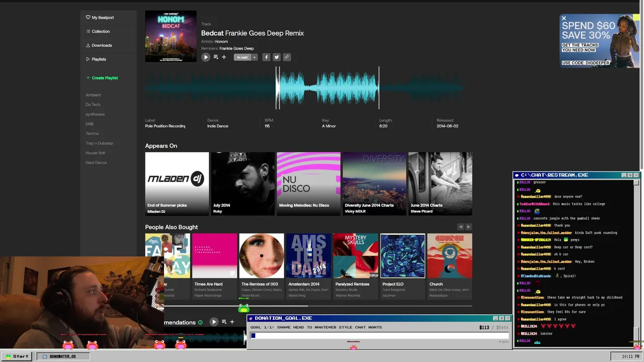Click the In cart button
644x362 pixels.
(x=243, y=57)
